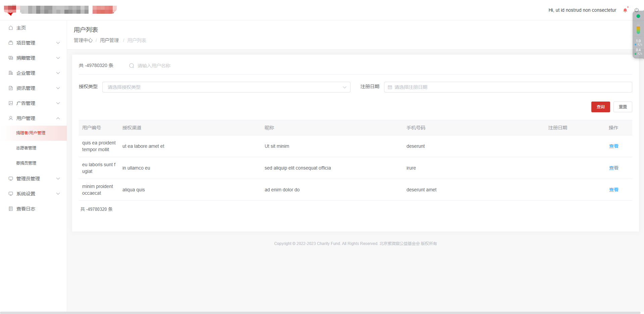This screenshot has width=644, height=314.
Task: Click the home icon beside 主页
Action: (x=11, y=28)
